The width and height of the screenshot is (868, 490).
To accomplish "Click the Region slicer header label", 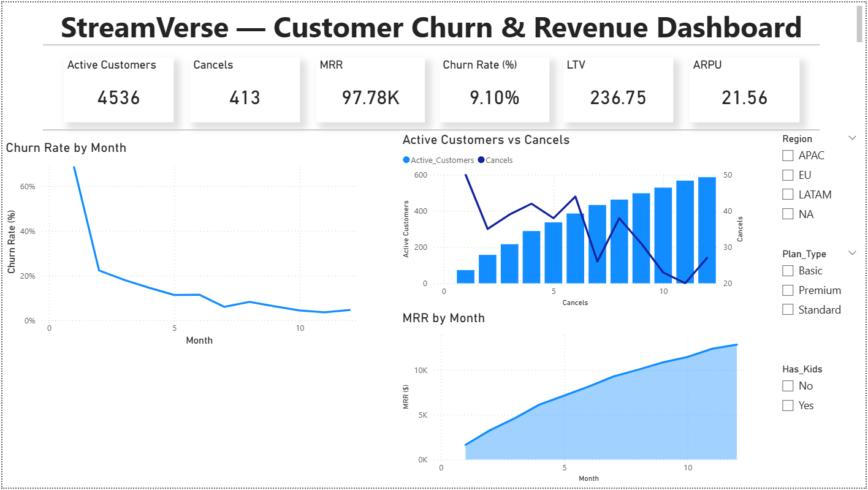I will [798, 139].
